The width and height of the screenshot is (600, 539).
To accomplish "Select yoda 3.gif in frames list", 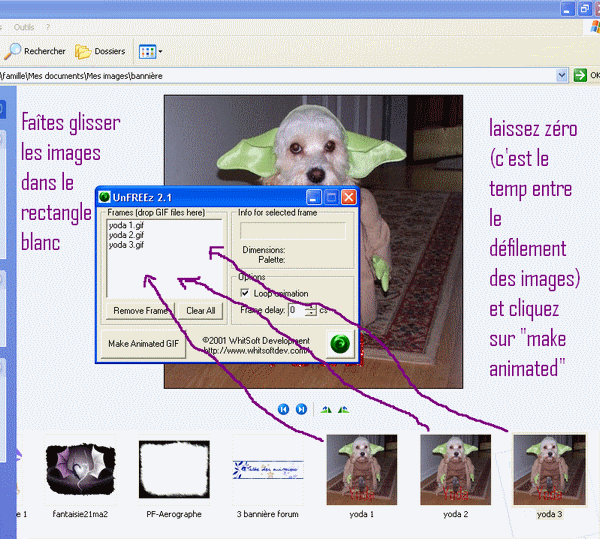I will pos(126,245).
